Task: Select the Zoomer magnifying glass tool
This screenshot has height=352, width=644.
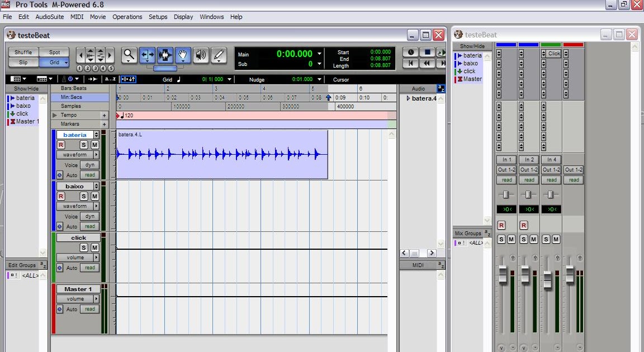Action: tap(129, 55)
